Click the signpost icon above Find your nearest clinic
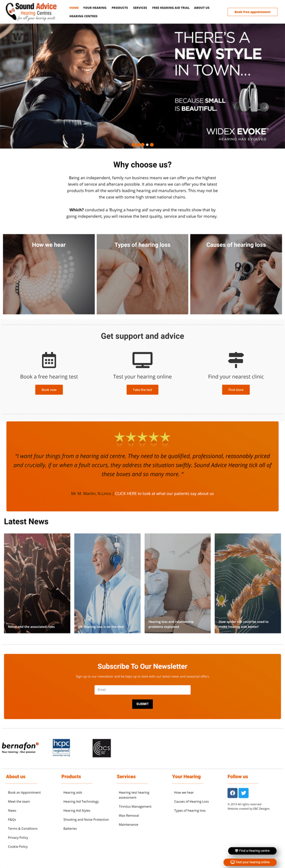This screenshot has width=285, height=868. (x=236, y=360)
